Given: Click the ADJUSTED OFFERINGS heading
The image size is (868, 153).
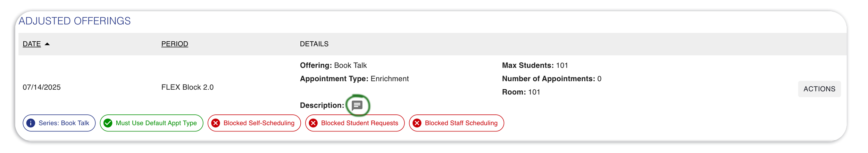Looking at the screenshot, I should [x=75, y=21].
